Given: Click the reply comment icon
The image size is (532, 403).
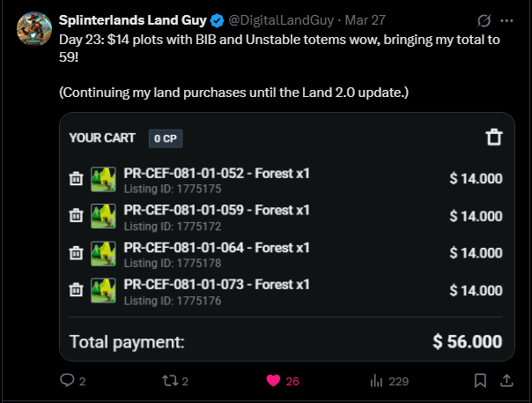Looking at the screenshot, I should [x=67, y=380].
